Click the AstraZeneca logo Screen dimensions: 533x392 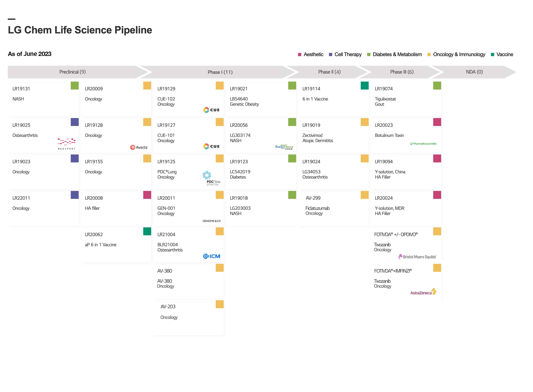pyautogui.click(x=423, y=292)
